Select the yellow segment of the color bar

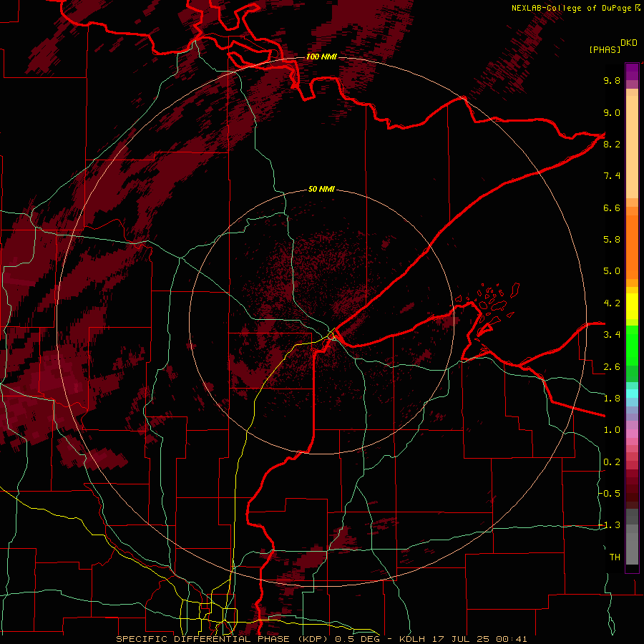[632, 306]
